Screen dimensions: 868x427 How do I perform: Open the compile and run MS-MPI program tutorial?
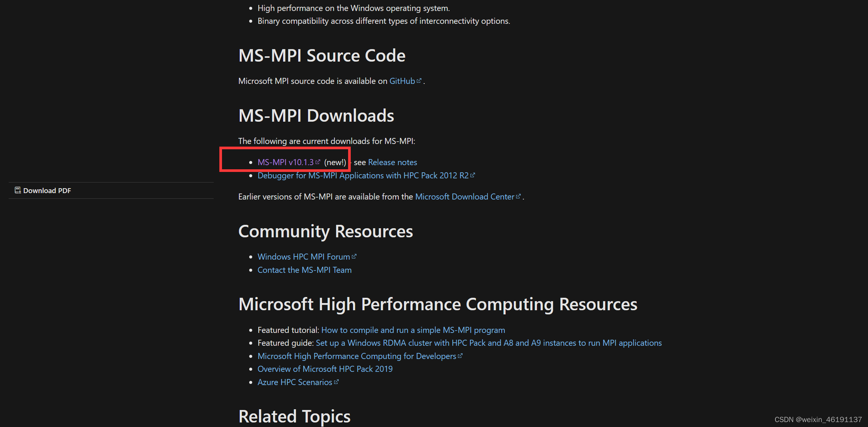coord(413,330)
